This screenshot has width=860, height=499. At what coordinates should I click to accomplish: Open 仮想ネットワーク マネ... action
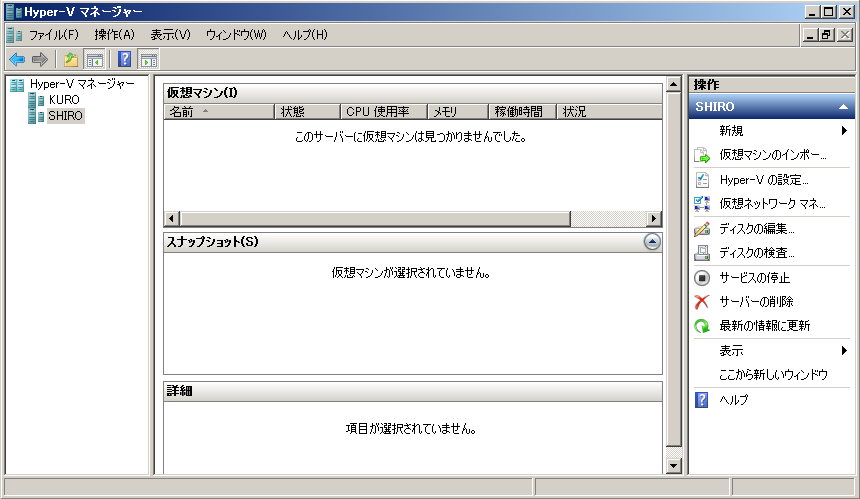[772, 204]
